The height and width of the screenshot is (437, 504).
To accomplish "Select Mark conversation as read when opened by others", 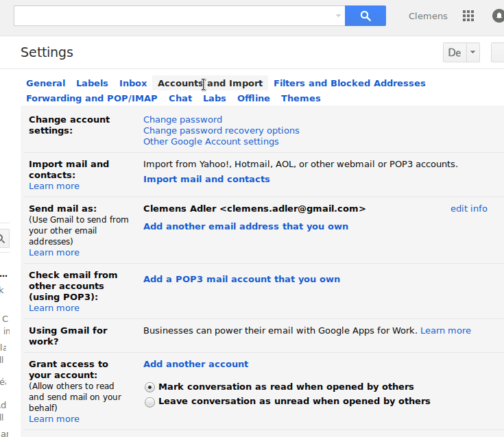I will [149, 387].
